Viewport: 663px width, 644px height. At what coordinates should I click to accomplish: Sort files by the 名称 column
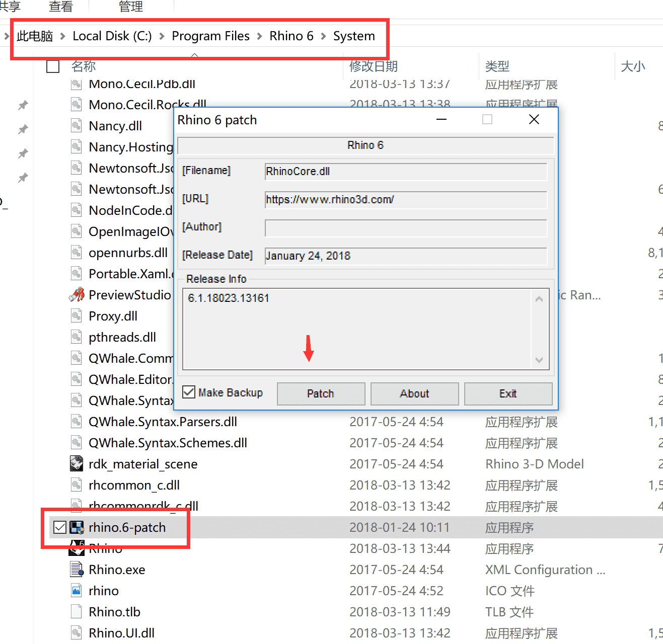(x=84, y=66)
